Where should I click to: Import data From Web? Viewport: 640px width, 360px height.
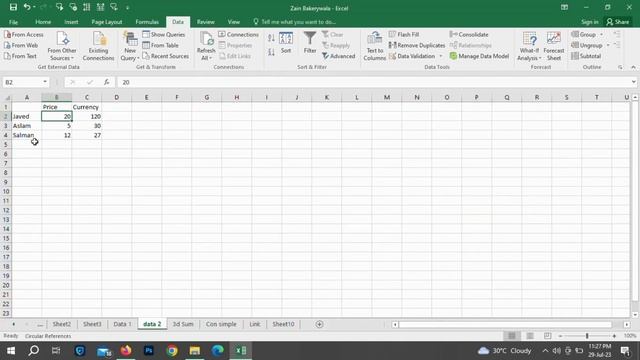(21, 45)
